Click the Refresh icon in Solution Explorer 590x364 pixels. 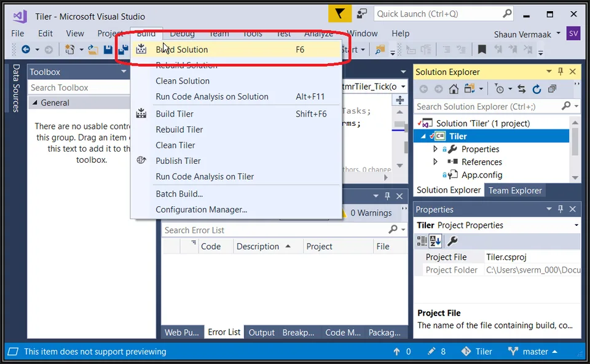click(537, 89)
